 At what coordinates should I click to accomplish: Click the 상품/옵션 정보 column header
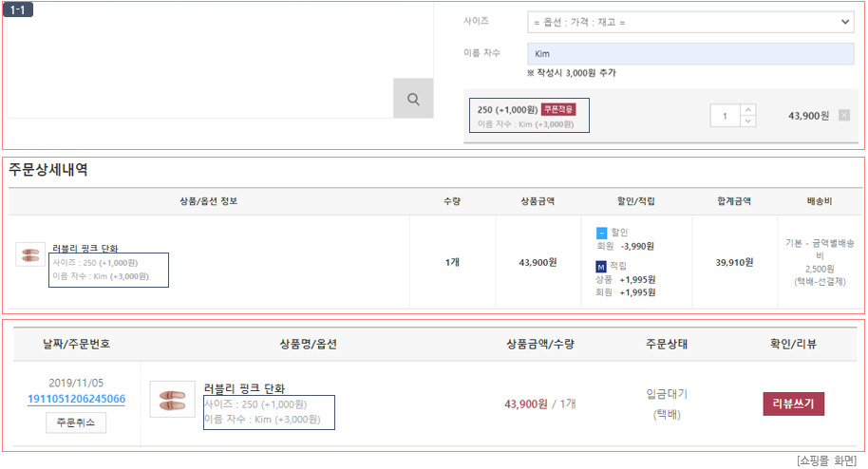[208, 201]
